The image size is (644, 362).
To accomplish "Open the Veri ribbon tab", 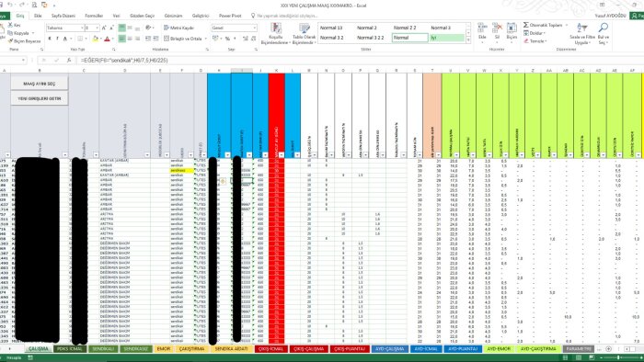I will coord(117,16).
